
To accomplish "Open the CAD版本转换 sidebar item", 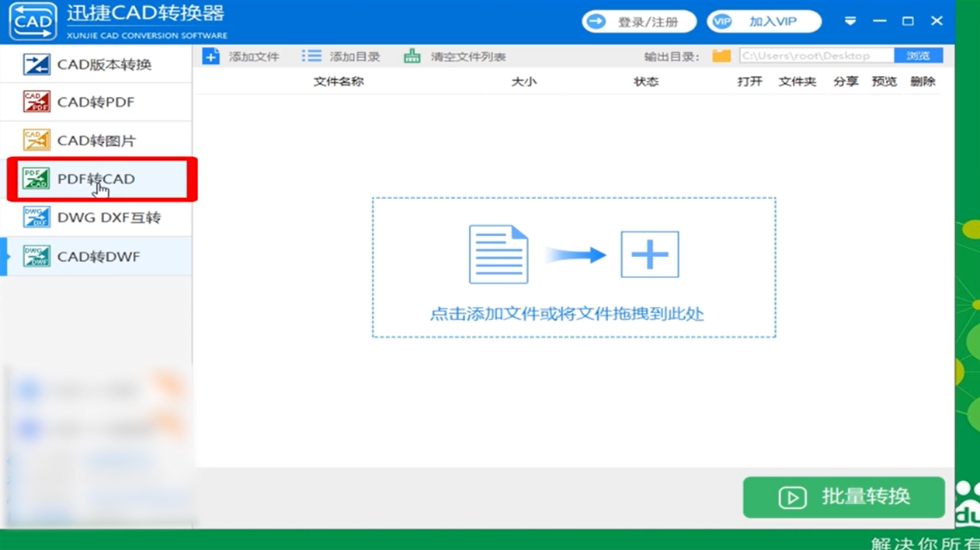I will tap(96, 64).
